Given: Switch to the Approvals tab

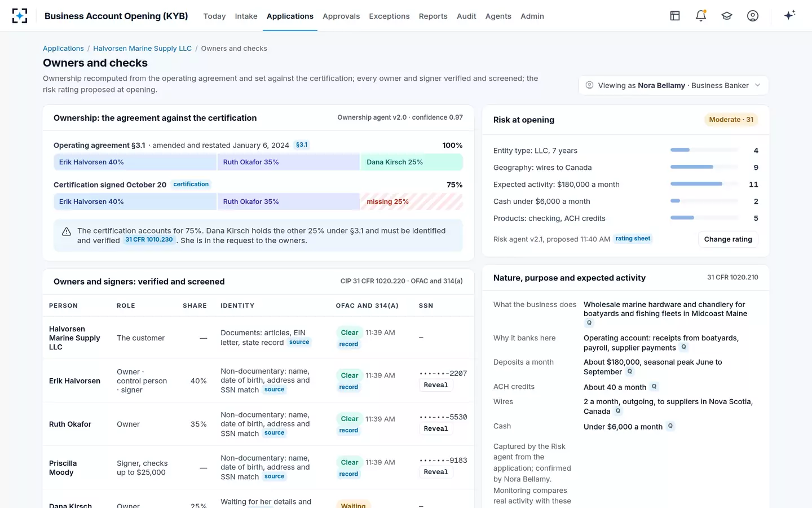Looking at the screenshot, I should (x=341, y=16).
